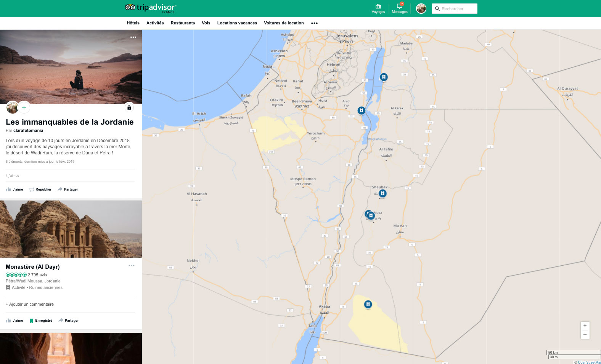
Task: Select map pin at Wadi Musa
Action: click(371, 215)
